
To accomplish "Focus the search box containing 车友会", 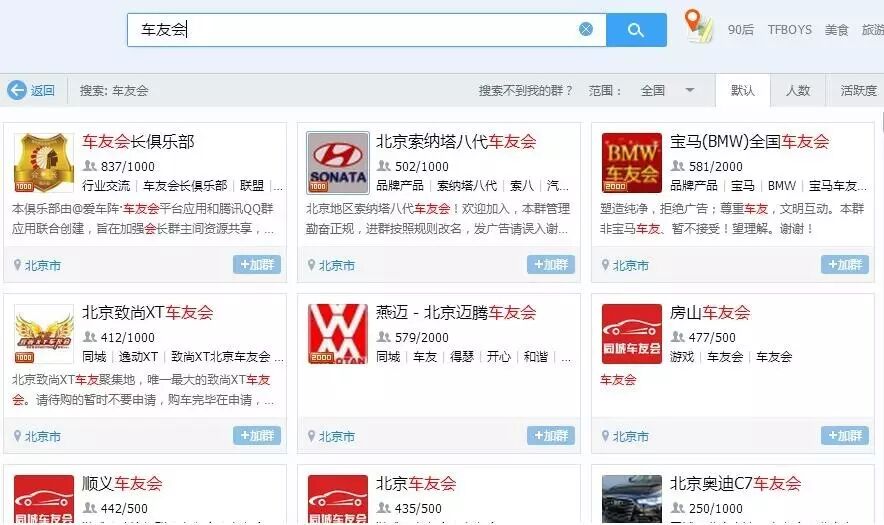I will 366,30.
